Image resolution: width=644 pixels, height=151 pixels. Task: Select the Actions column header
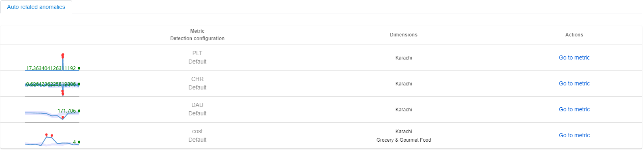(x=574, y=35)
